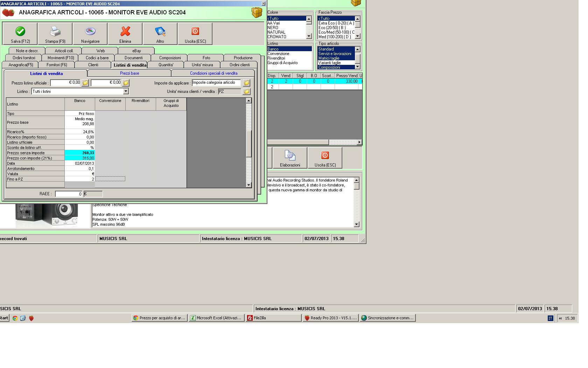Click the Fascia Prezzo list's scroll-down arrow

357,36
